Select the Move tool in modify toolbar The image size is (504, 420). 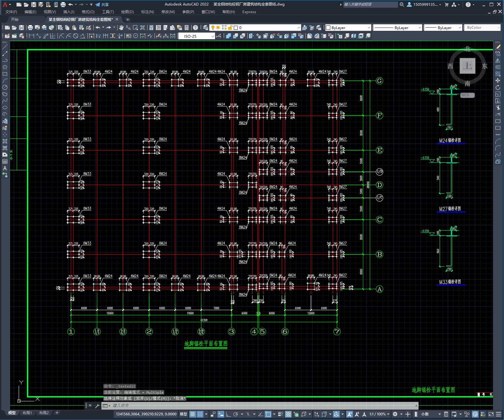tap(498, 81)
